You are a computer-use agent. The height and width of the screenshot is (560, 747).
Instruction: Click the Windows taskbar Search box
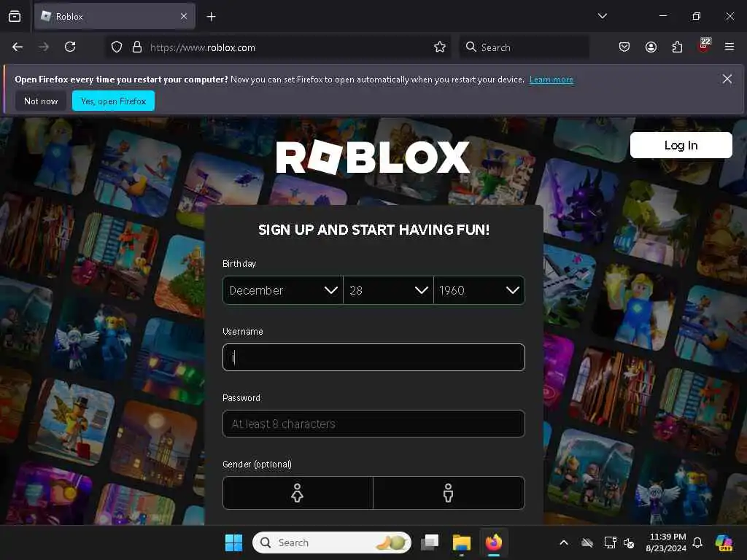click(332, 542)
